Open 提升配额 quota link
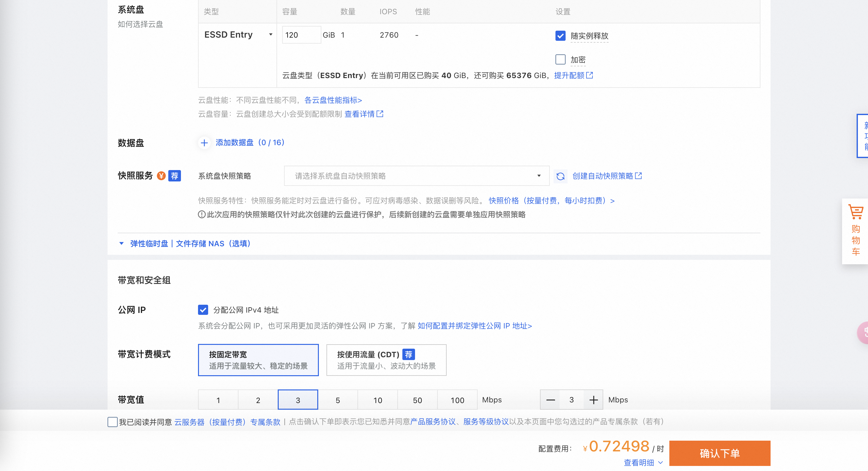This screenshot has height=471, width=868. [569, 76]
